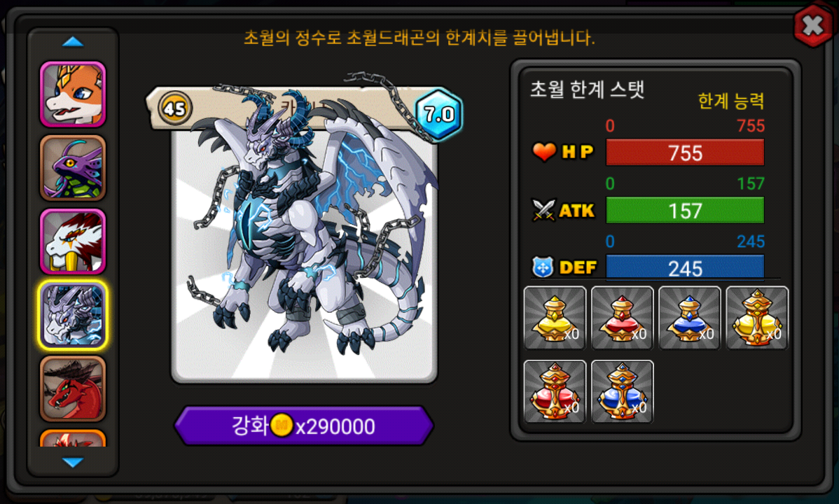Choose the white eagle dragon portrait
The height and width of the screenshot is (504, 839).
(73, 241)
